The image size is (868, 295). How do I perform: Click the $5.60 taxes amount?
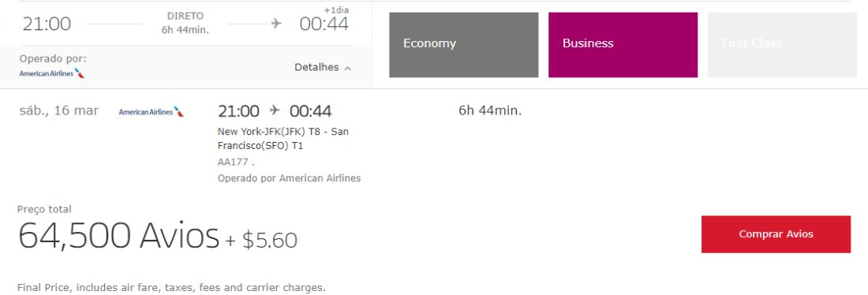pyautogui.click(x=270, y=241)
